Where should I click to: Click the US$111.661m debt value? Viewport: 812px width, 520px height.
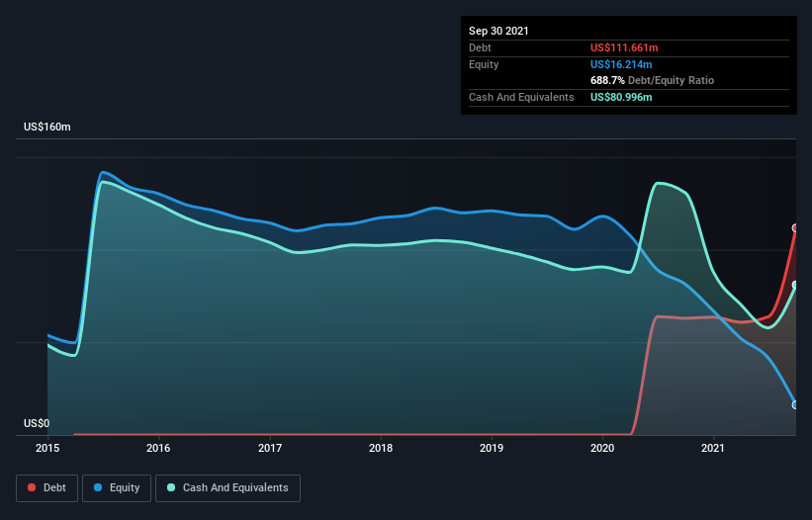pos(624,47)
